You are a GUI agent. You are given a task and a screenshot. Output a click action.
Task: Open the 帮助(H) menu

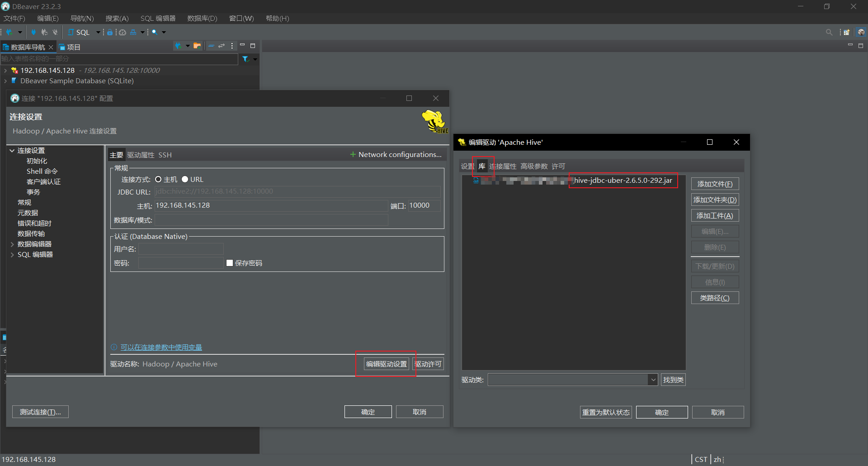point(277,19)
